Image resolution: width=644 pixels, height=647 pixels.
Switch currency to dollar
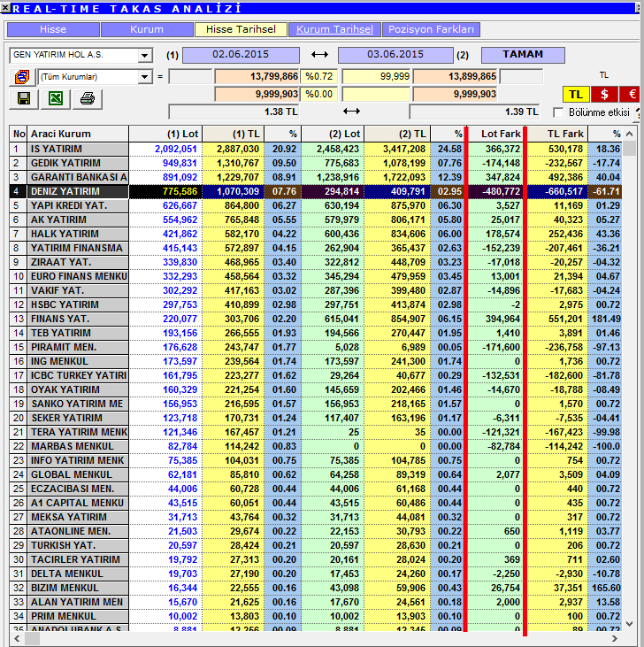604,95
